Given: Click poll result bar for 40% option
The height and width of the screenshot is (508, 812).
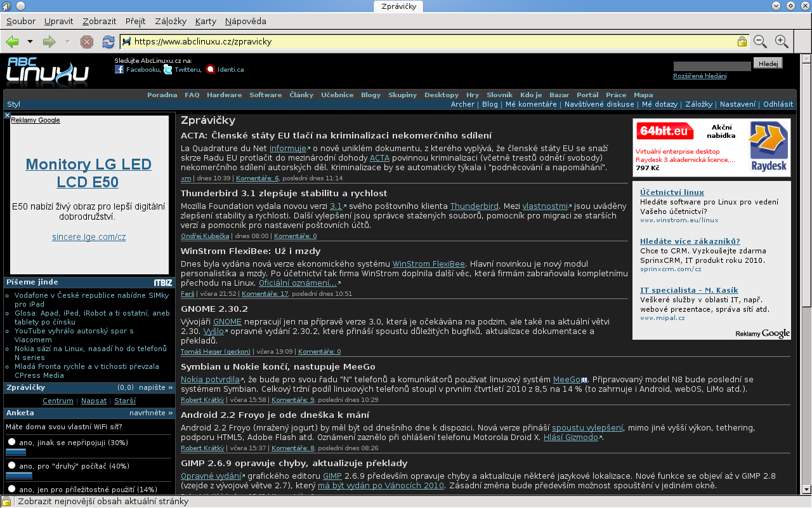Looking at the screenshot, I should [x=19, y=475].
